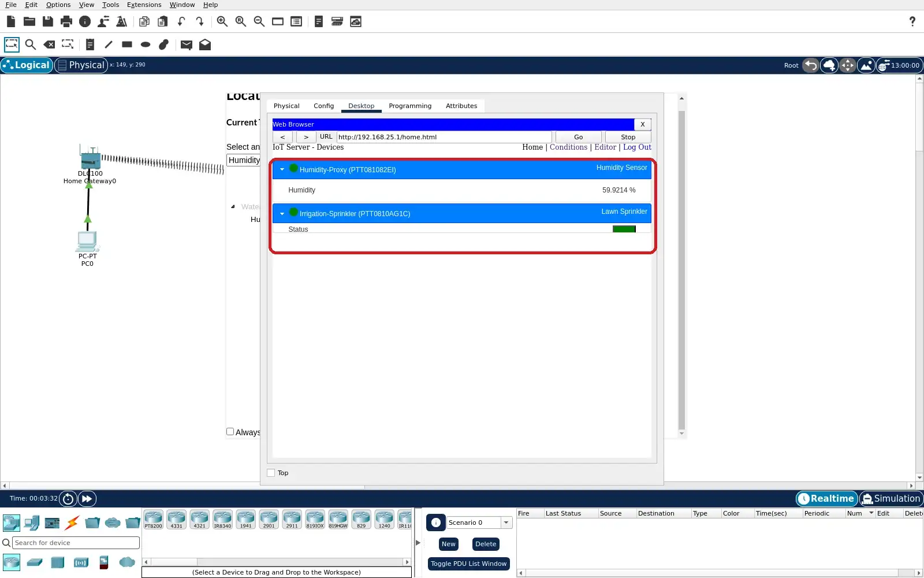Go back with the Root navigation arrow
This screenshot has width=924, height=578.
click(811, 65)
